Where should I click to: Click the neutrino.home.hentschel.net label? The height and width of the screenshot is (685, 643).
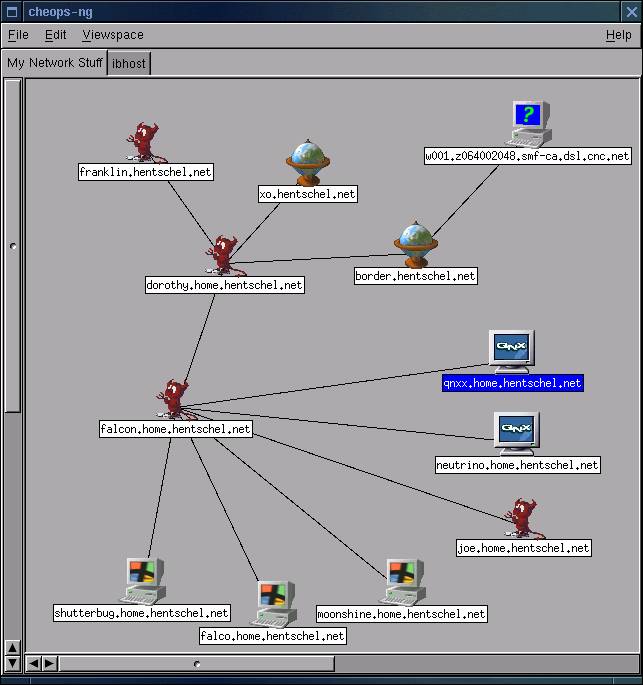518,465
